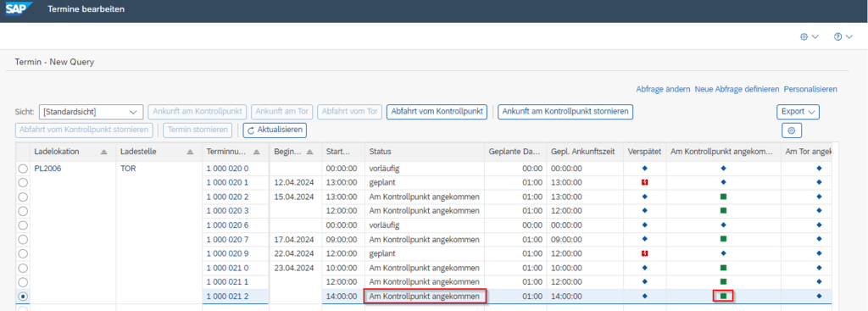Click blue Kontrollpunkt diamond in row 1 000 020 1
The height and width of the screenshot is (311, 868).
pos(723,182)
